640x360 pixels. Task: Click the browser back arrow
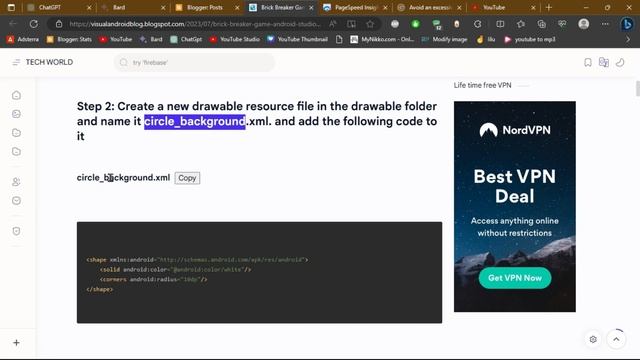tap(13, 24)
